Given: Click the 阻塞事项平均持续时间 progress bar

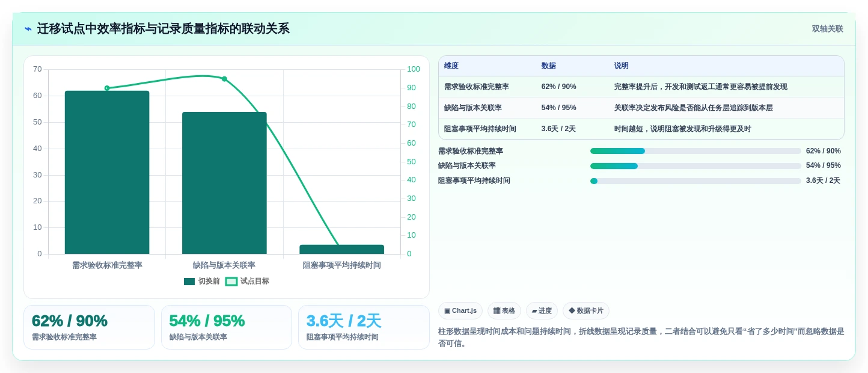Looking at the screenshot, I should (695, 181).
